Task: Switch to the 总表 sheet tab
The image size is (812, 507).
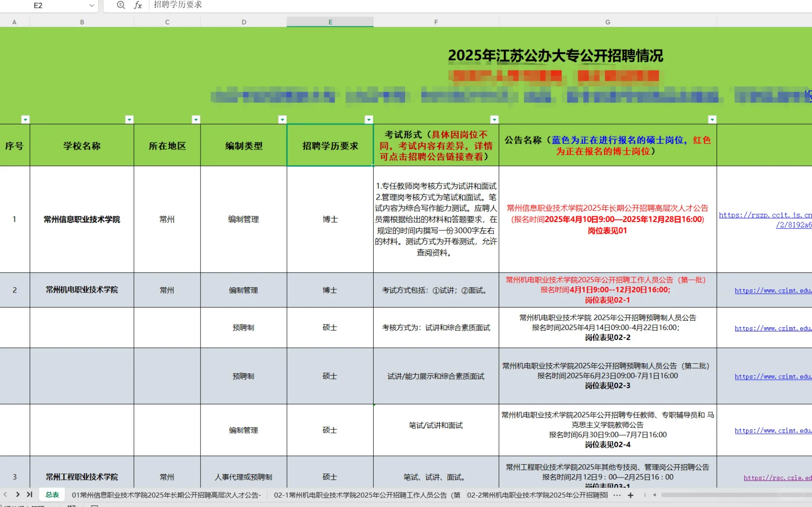Action: 52,495
